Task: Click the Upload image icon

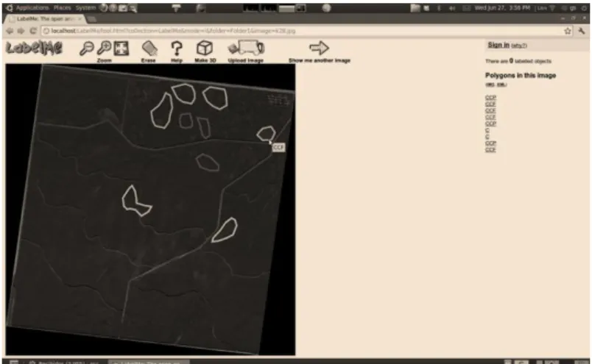Action: point(246,48)
